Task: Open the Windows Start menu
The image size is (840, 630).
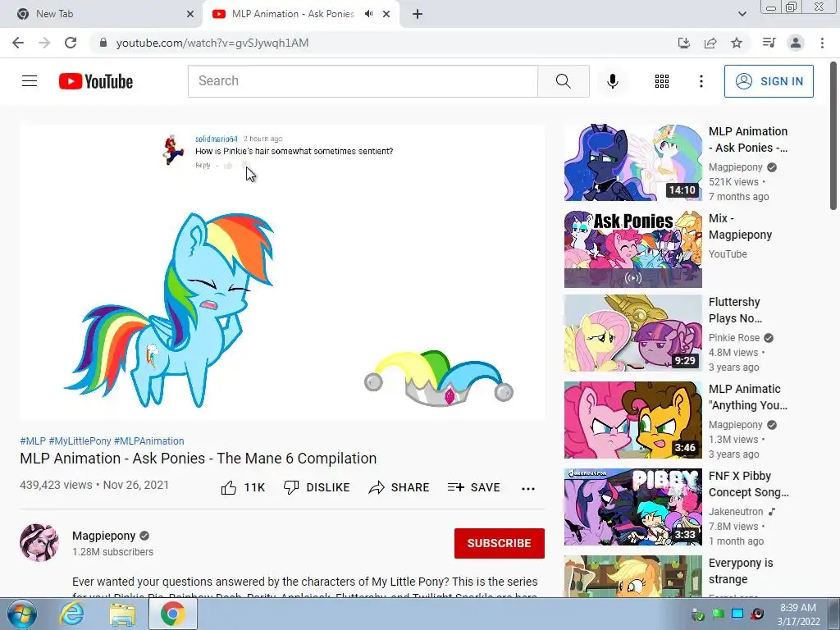Action: [x=21, y=614]
